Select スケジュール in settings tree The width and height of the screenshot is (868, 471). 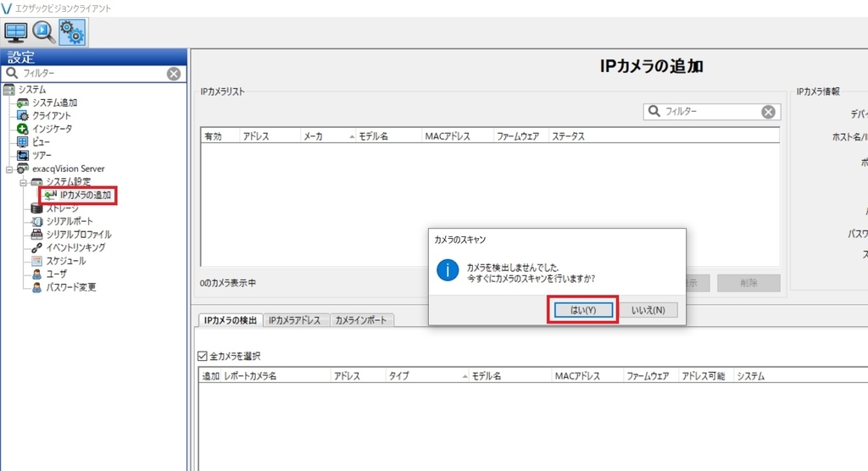click(65, 261)
